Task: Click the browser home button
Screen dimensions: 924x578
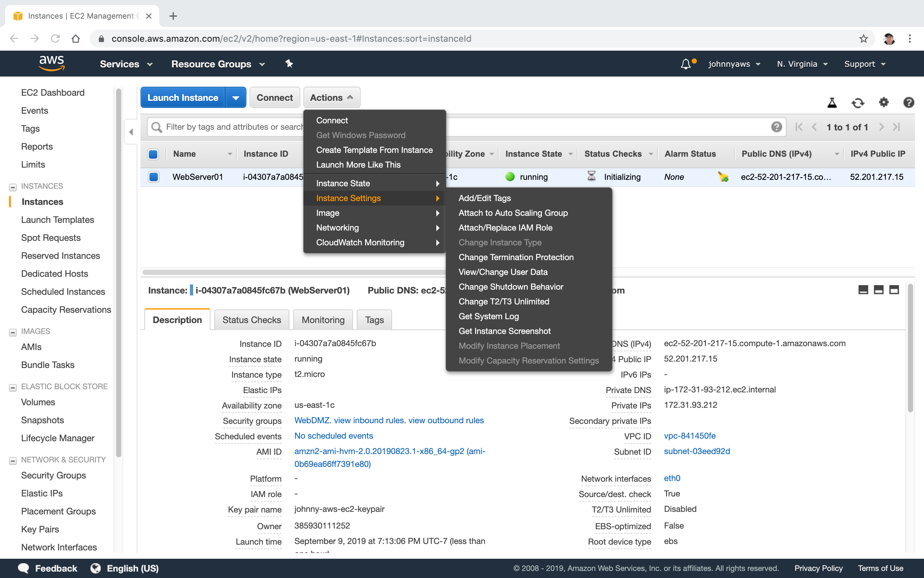Action: click(76, 39)
